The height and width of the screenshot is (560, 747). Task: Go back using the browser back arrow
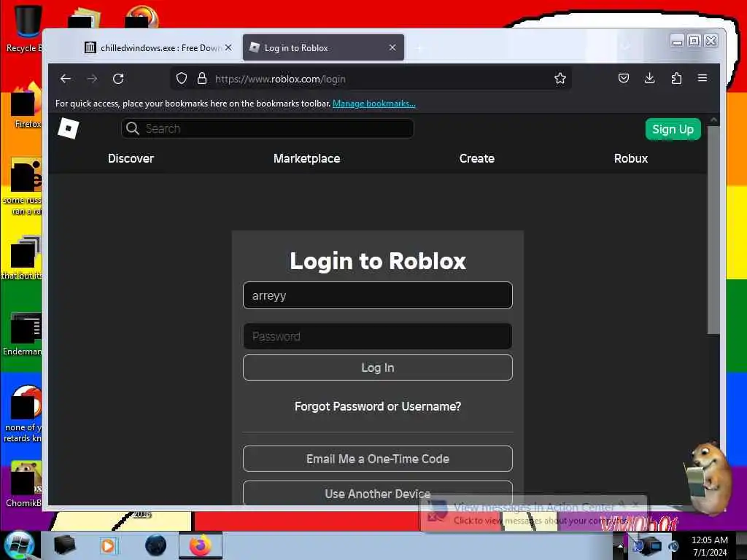[x=65, y=79]
